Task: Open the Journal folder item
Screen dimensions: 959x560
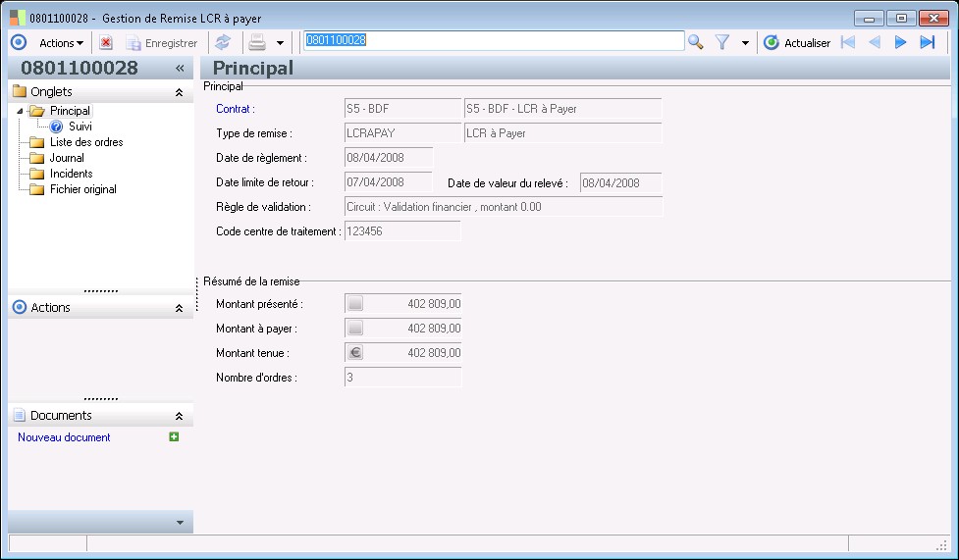Action: coord(67,158)
